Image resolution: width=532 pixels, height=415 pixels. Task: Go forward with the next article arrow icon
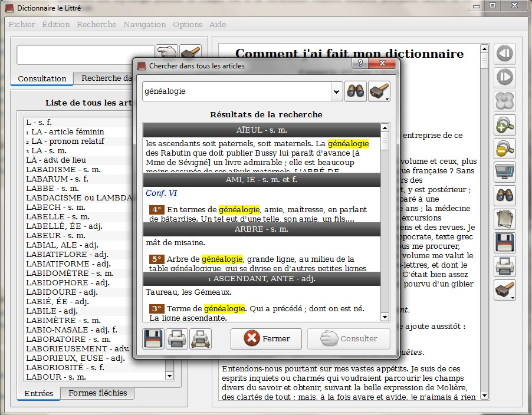[x=505, y=77]
